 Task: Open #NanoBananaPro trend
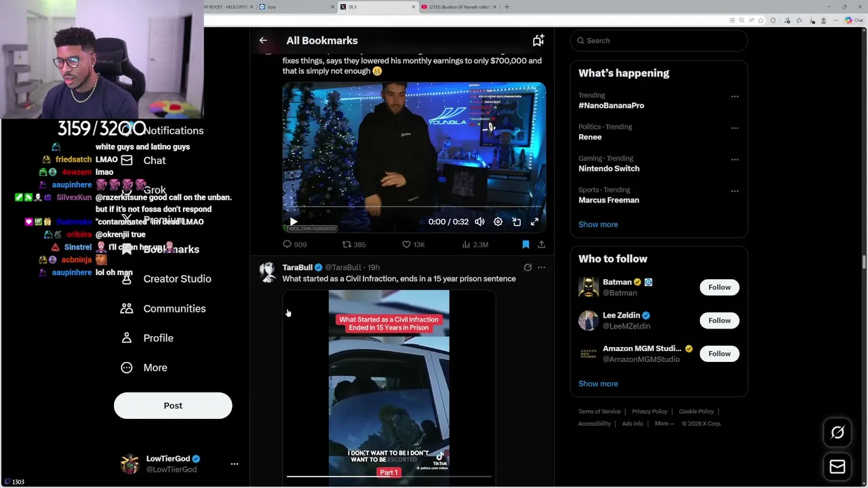[x=611, y=106]
